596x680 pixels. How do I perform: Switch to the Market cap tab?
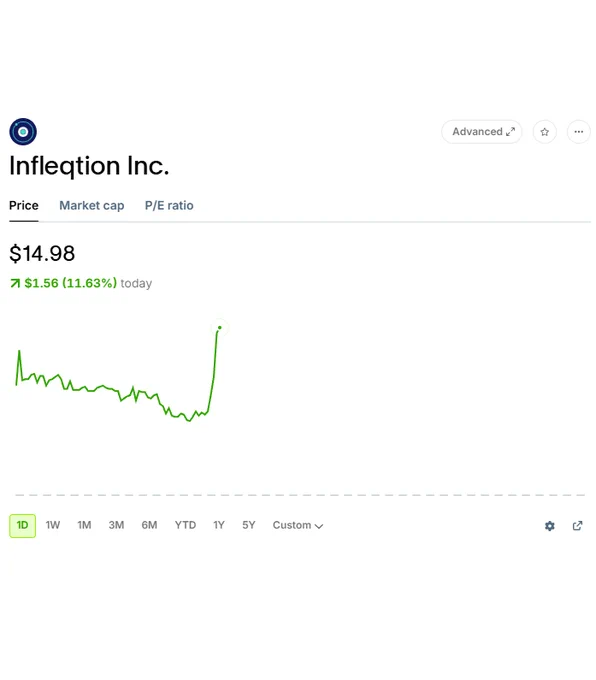92,205
